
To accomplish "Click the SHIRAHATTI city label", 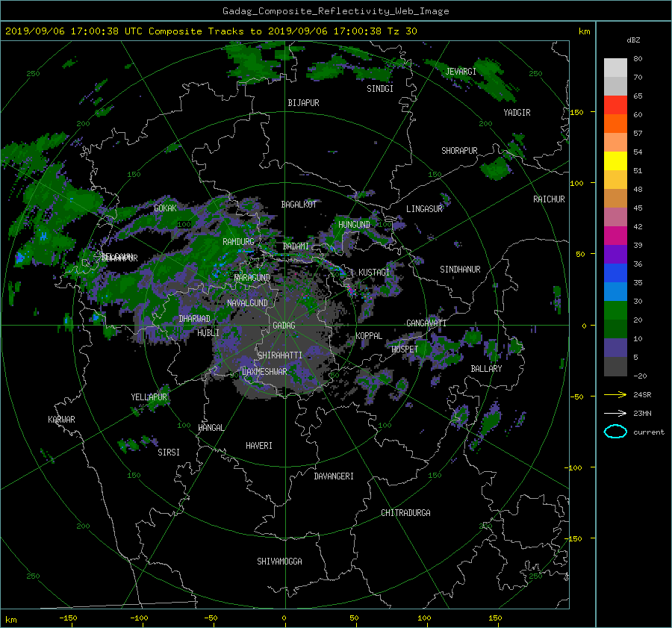I will tap(280, 355).
